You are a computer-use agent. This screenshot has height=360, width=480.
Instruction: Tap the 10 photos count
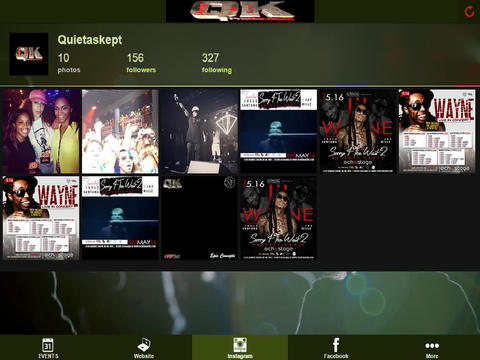[69, 63]
